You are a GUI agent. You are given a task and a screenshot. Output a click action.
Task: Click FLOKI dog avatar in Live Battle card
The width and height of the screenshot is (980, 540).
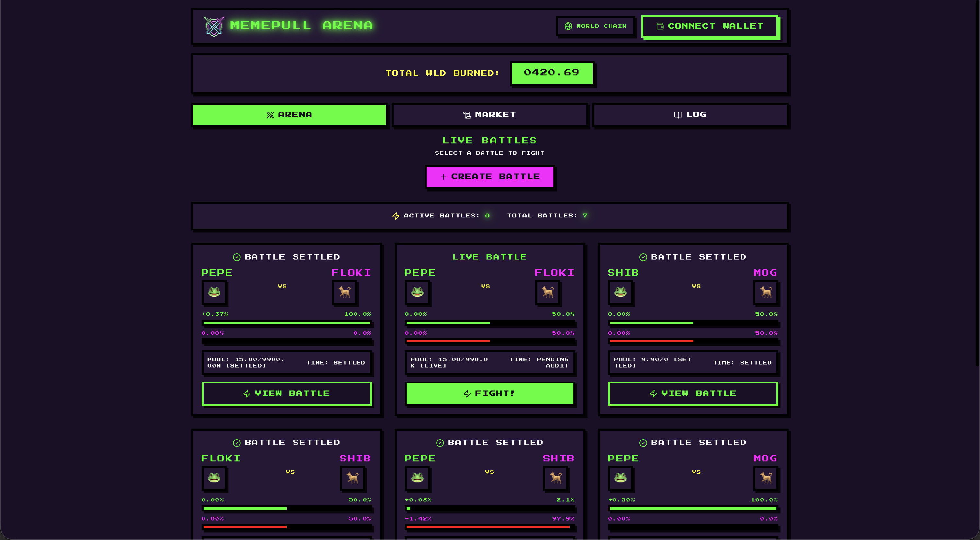(548, 292)
